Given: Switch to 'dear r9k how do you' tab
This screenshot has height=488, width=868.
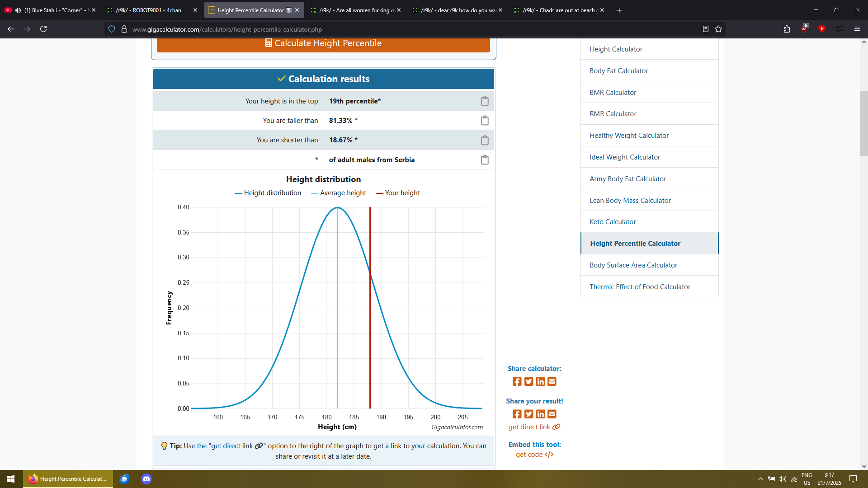Looking at the screenshot, I should coord(458,10).
